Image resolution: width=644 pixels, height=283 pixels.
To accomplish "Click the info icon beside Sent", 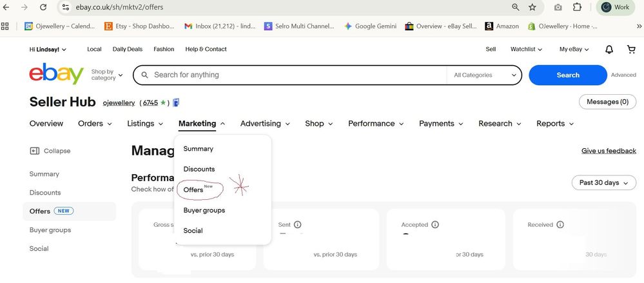I will 298,225.
